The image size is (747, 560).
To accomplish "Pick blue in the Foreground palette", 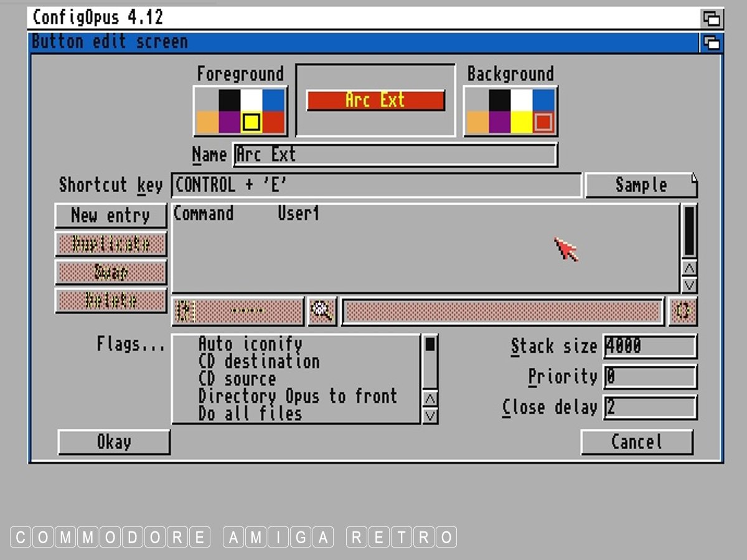I will (x=273, y=100).
